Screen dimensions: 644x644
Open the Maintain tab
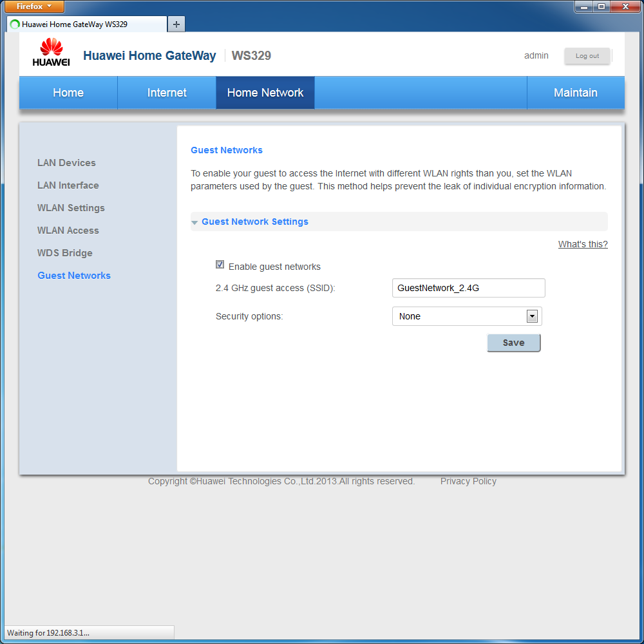point(575,92)
